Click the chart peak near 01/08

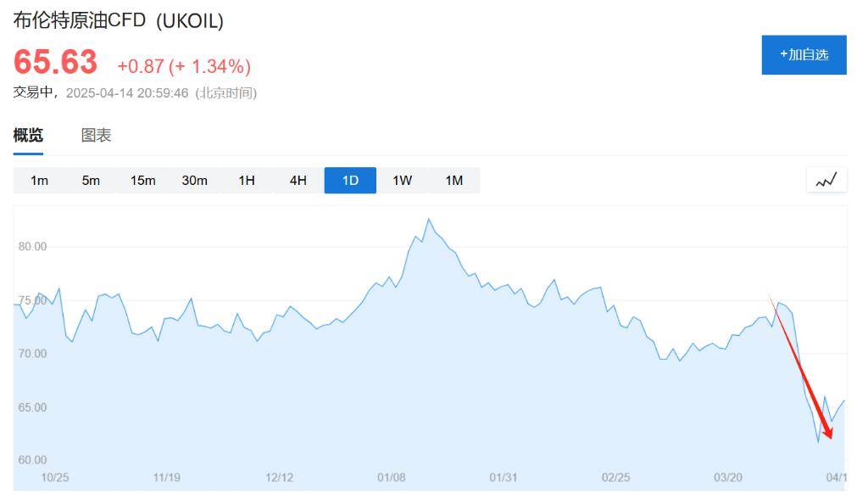[428, 220]
